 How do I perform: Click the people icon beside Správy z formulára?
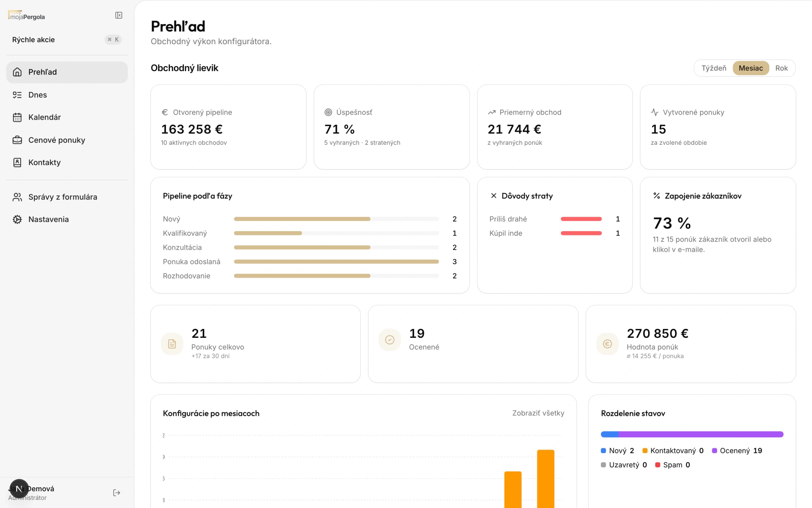pyautogui.click(x=17, y=197)
